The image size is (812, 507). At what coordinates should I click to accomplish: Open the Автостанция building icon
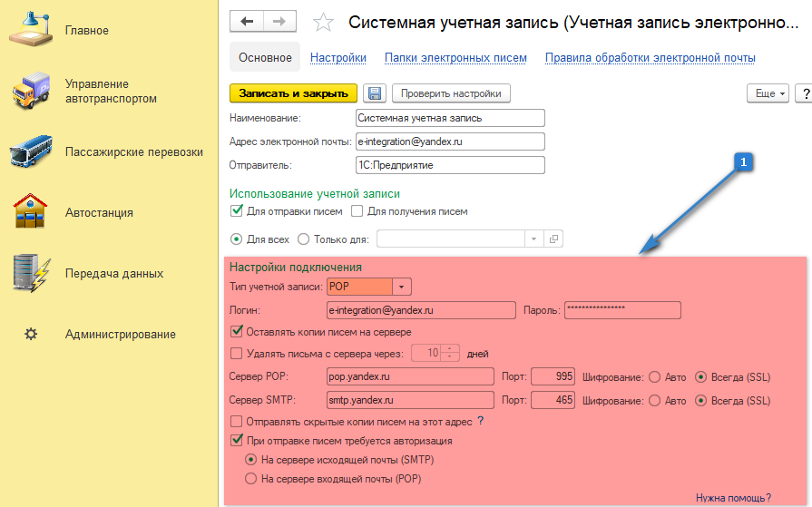point(31,212)
